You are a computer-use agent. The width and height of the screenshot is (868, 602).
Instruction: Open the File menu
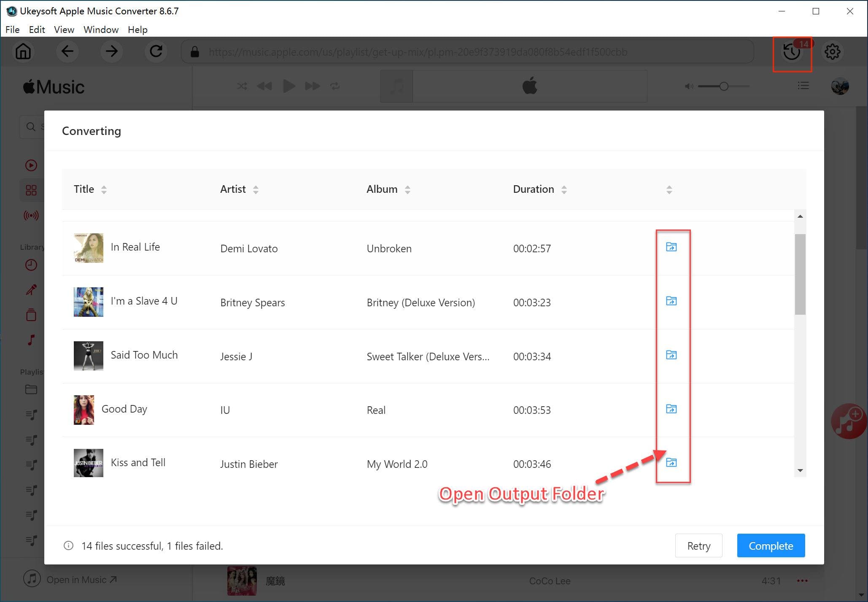pyautogui.click(x=11, y=29)
